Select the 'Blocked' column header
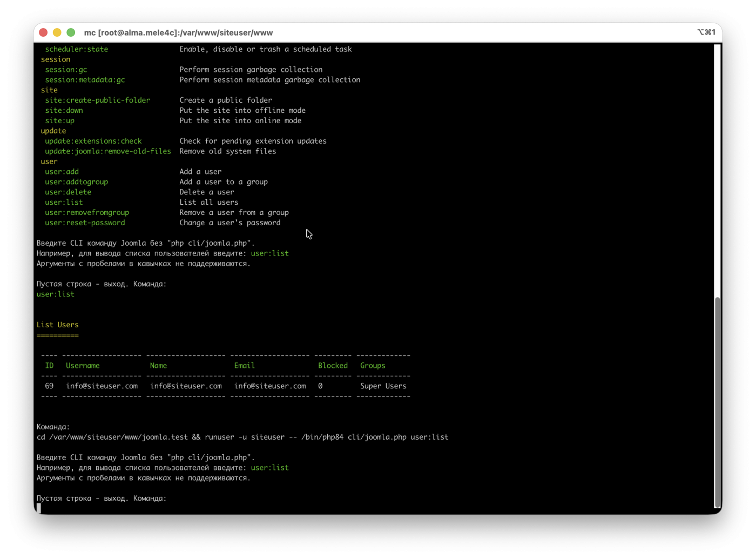 333,366
